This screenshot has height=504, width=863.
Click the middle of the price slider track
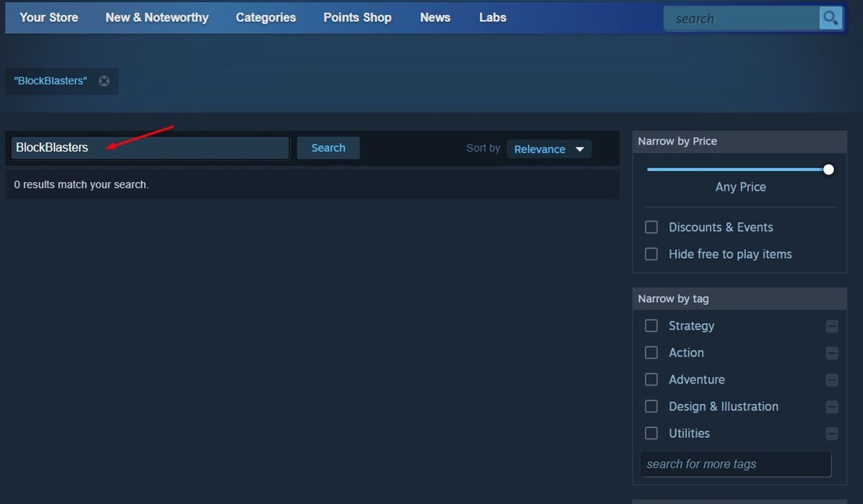[x=738, y=170]
